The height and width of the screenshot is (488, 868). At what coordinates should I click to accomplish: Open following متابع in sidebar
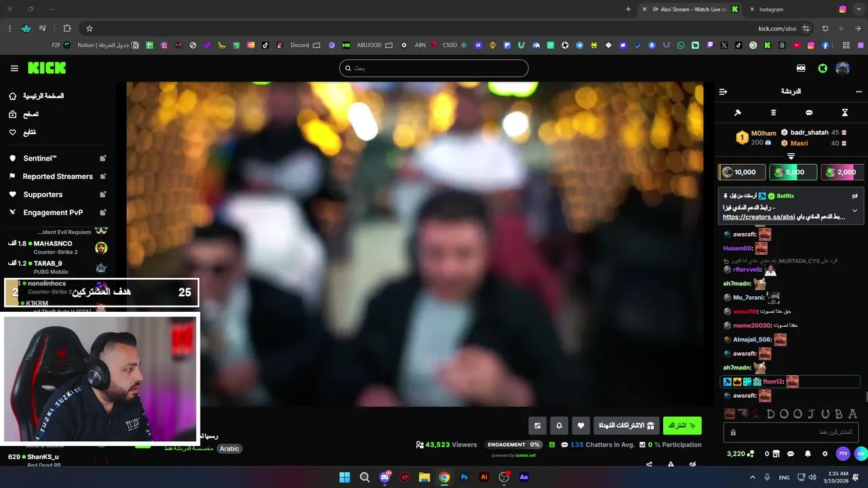coord(22,132)
